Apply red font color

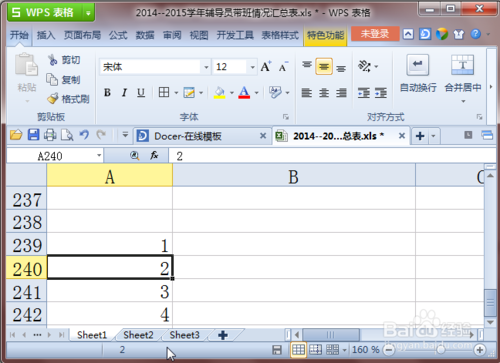244,92
